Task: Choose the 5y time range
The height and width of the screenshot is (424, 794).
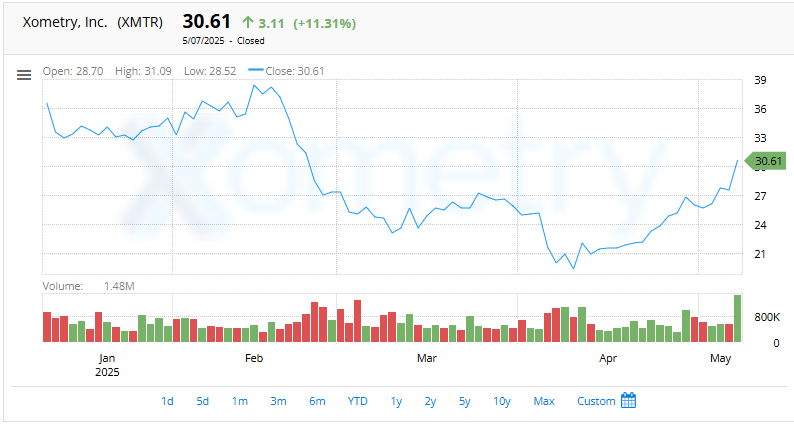Action: [x=464, y=401]
